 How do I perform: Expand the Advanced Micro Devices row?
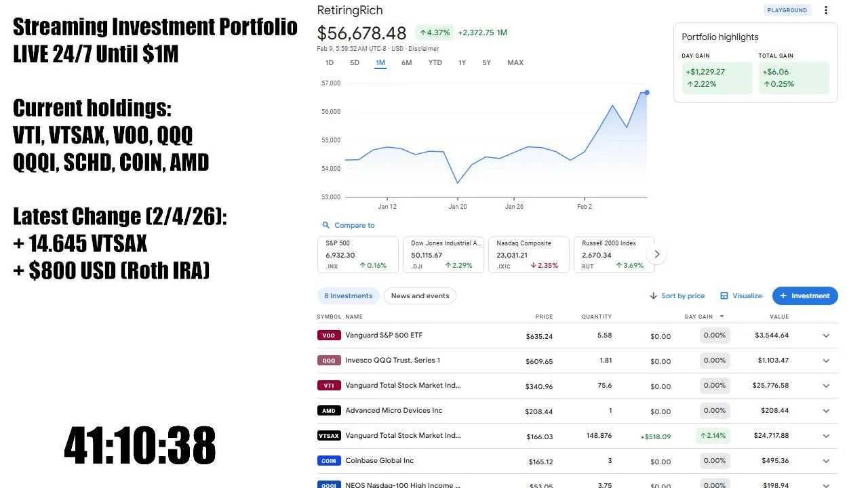pos(826,411)
